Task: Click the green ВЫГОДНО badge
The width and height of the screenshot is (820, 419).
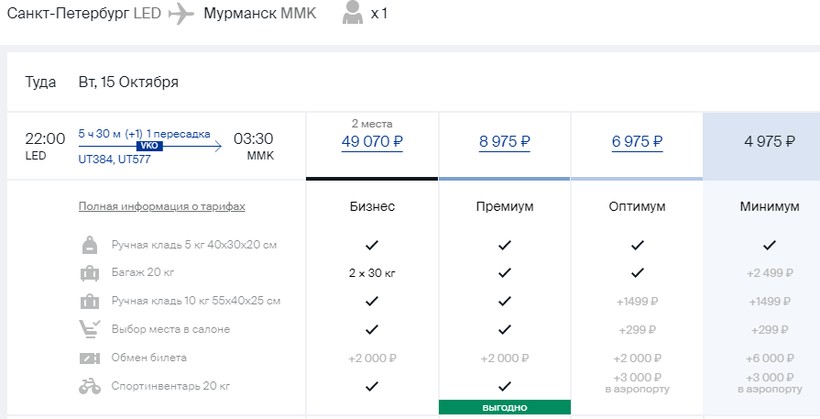Action: pos(504,407)
